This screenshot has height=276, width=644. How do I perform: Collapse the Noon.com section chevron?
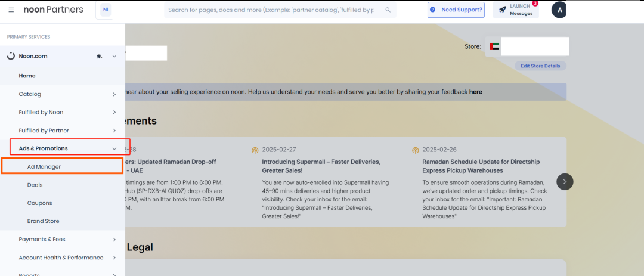click(114, 56)
